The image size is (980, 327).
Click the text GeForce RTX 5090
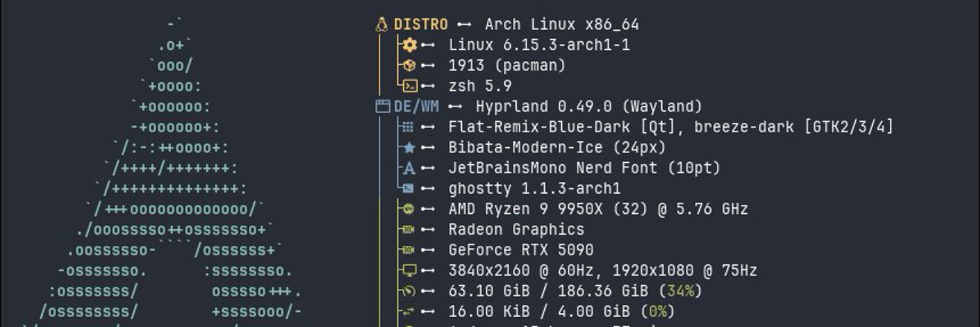click(x=521, y=250)
